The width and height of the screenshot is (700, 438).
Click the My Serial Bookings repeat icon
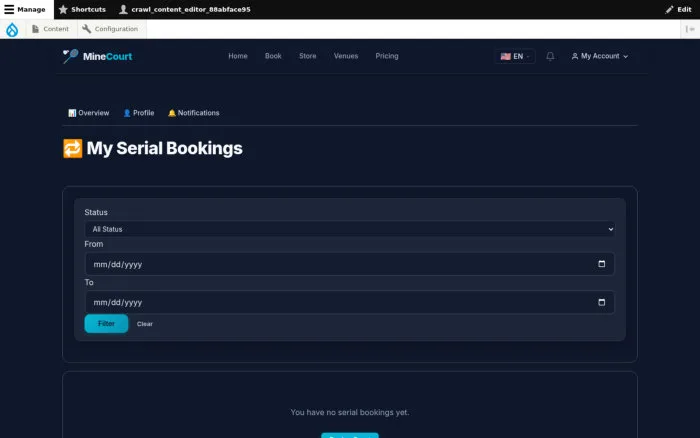tap(72, 149)
